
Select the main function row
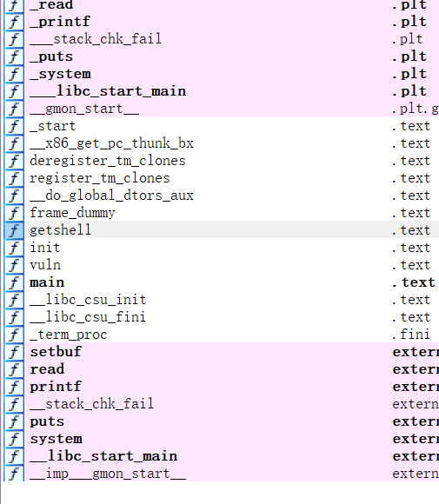222,282
